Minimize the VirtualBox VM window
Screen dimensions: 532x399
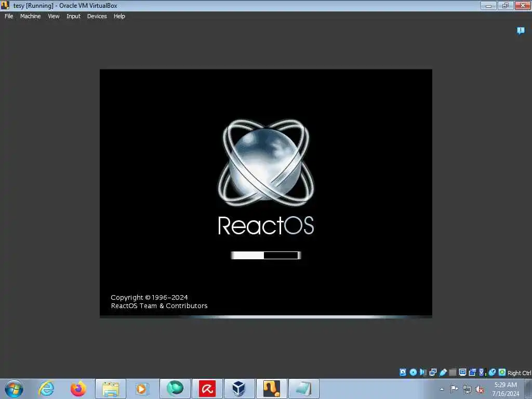tap(488, 5)
